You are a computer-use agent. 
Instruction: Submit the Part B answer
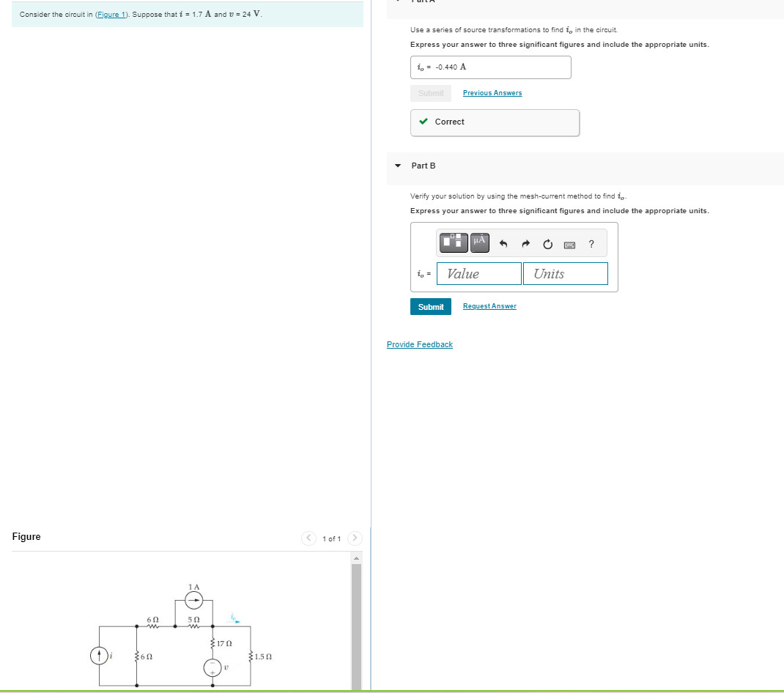(x=430, y=306)
